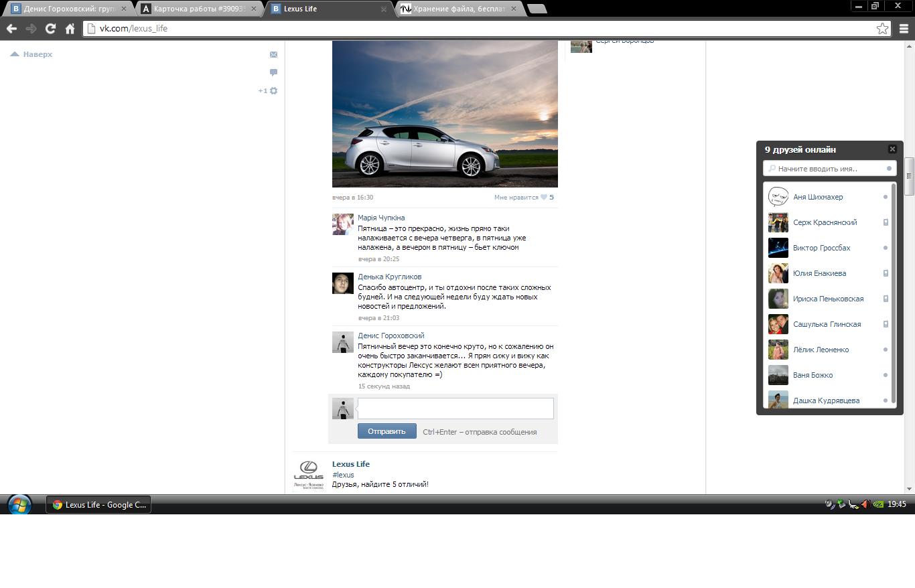Click Денис Гороховский's avatar beside the comment input

tap(343, 409)
